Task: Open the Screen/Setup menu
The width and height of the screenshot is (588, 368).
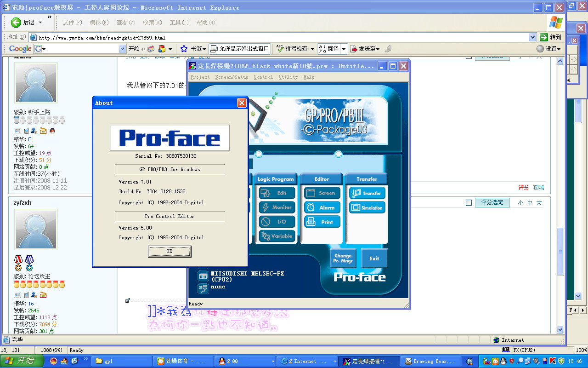Action: click(232, 77)
